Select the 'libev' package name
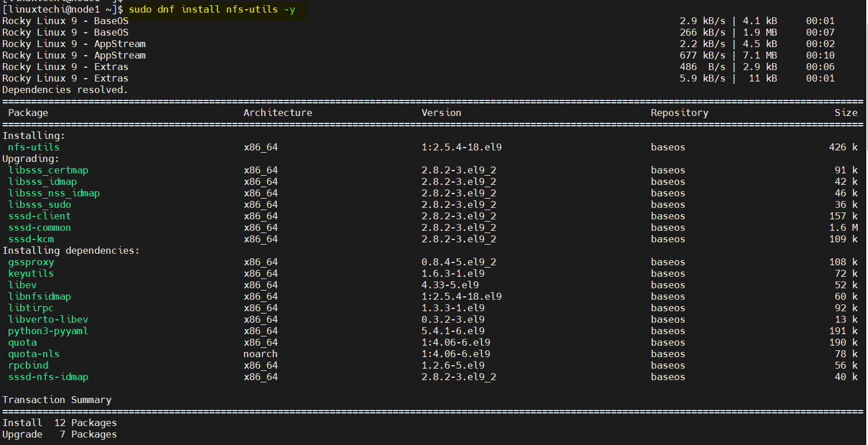868x445 pixels. click(x=22, y=285)
